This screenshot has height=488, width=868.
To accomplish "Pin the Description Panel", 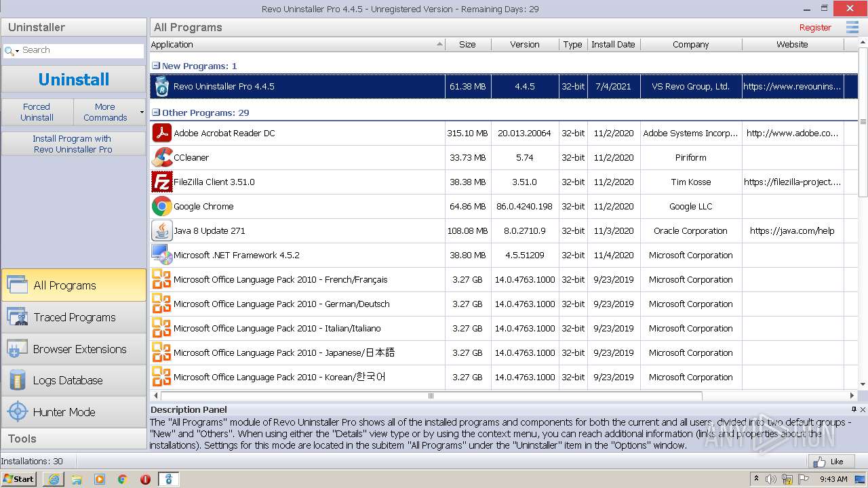I will 854,409.
